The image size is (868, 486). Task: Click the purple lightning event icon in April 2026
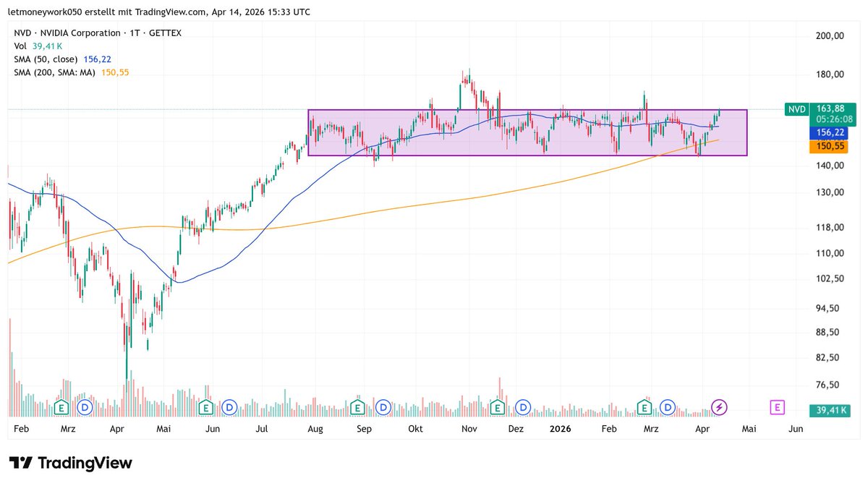719,408
